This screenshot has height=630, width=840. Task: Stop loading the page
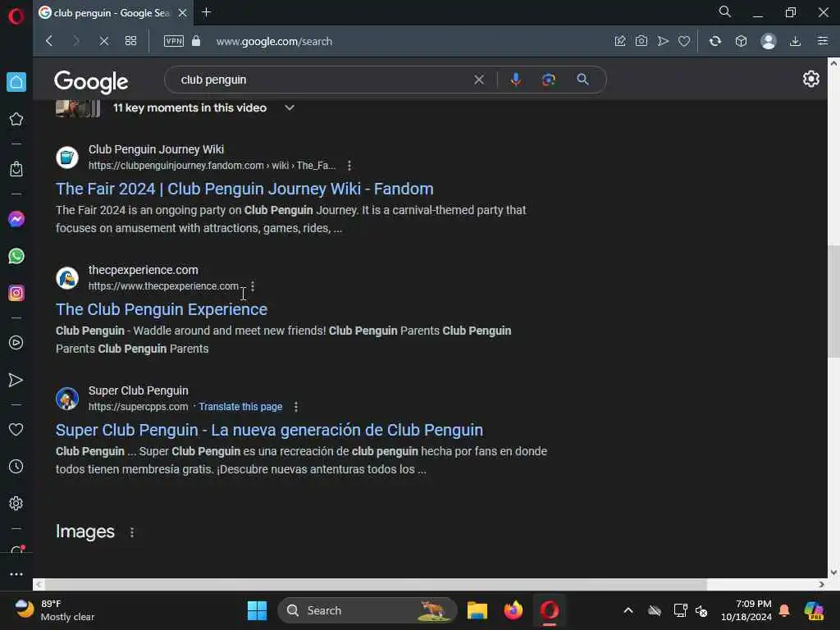104,41
